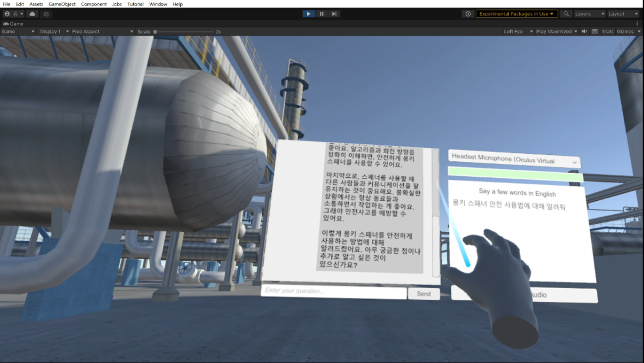Open Unity Version Control settings icon
The height and width of the screenshot is (363, 644).
coord(46,14)
